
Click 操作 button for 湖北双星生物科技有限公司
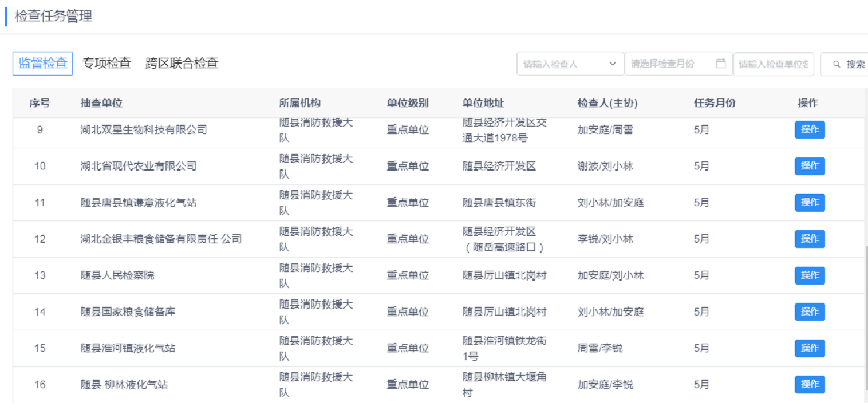(810, 129)
